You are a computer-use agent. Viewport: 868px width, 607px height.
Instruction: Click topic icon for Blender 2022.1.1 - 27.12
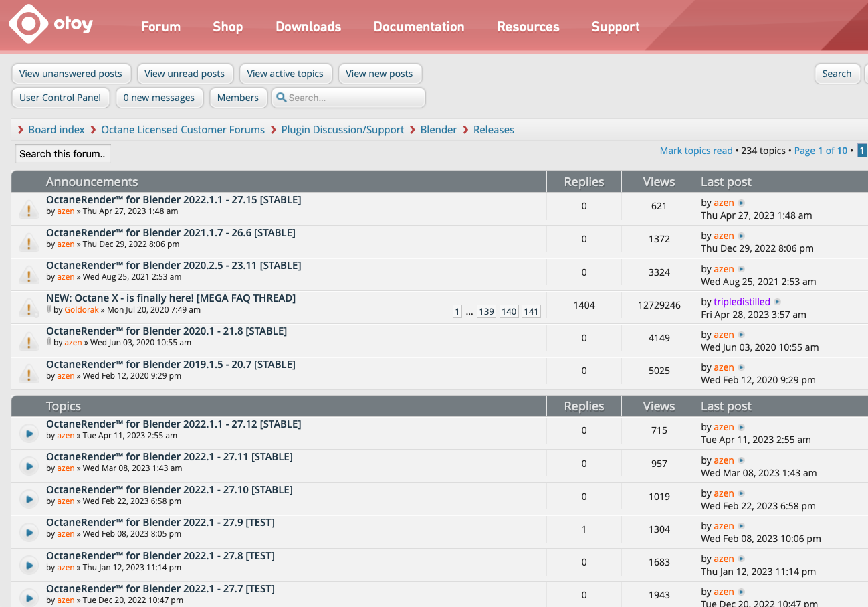[28, 434]
